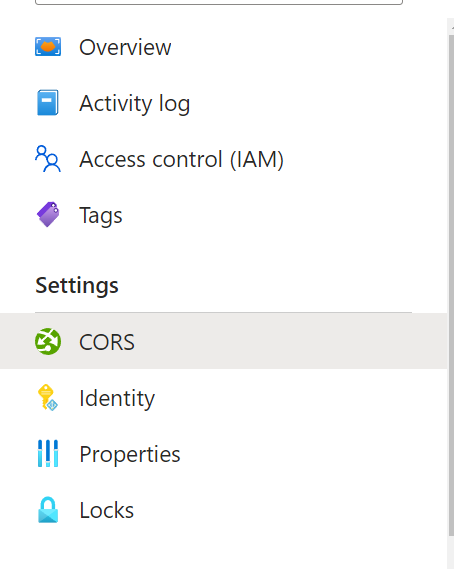The image size is (454, 569).
Task: Collapse the Settings section header
Action: [77, 285]
